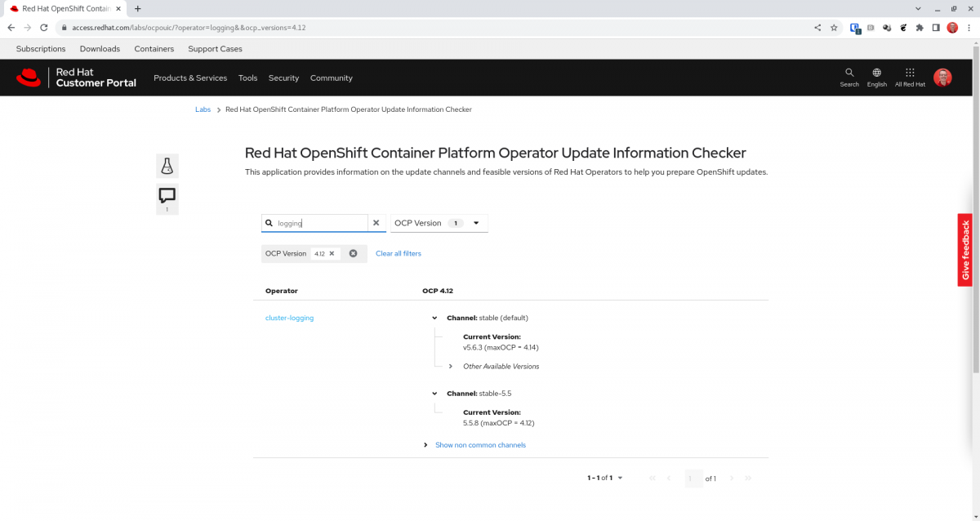Open the Products & Services menu
Image resolution: width=980 pixels, height=521 pixels.
coord(189,78)
